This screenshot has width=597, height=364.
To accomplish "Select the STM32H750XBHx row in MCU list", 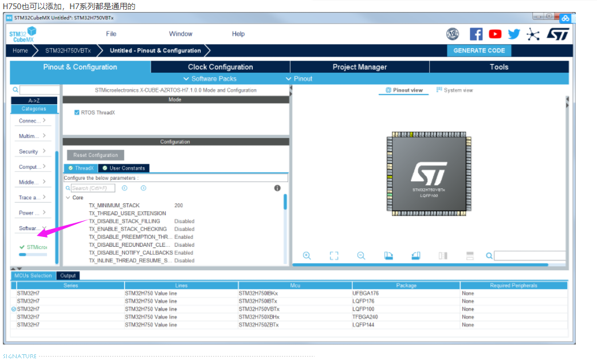I will pyautogui.click(x=289, y=317).
